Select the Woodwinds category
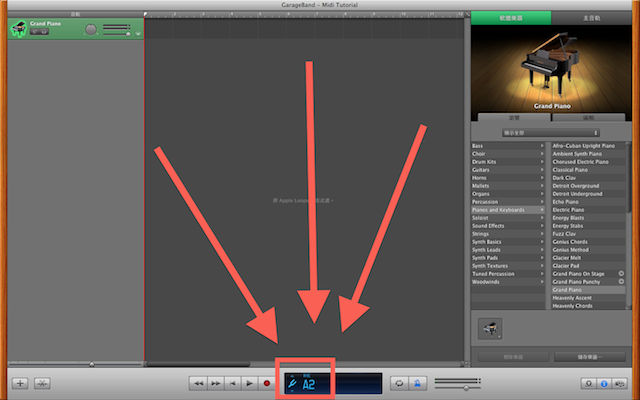This screenshot has width=640, height=400. (508, 282)
